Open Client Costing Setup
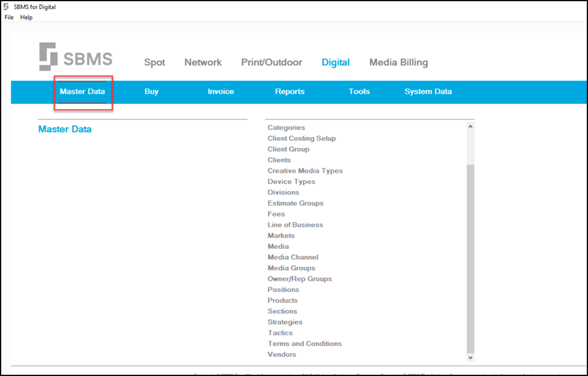The width and height of the screenshot is (588, 376). click(302, 138)
